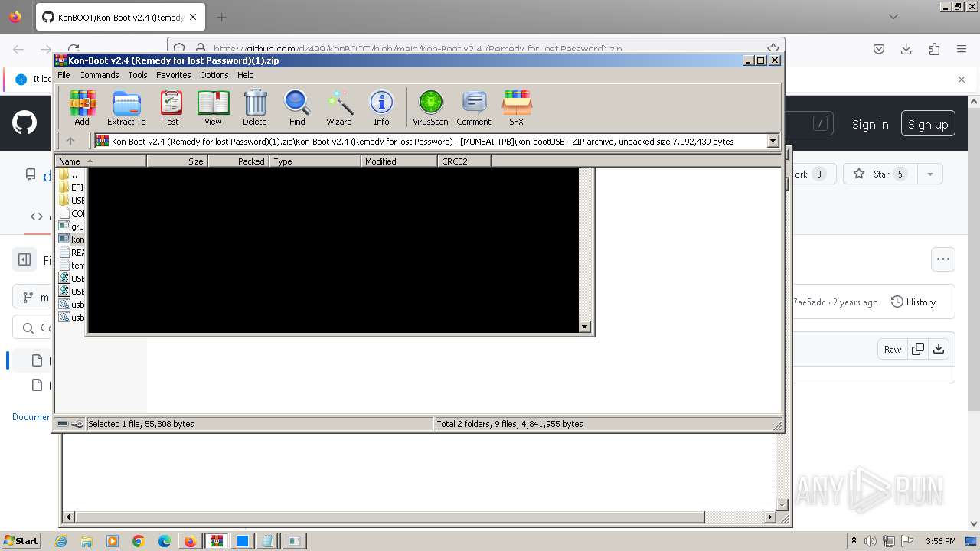980x551 pixels.
Task: Open the Tools menu
Action: click(x=138, y=75)
